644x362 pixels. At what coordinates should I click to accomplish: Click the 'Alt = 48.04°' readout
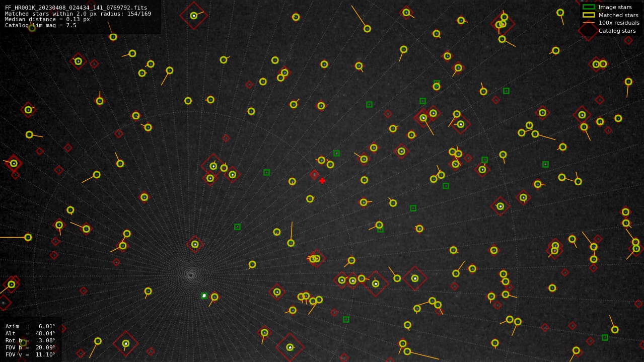click(30, 333)
